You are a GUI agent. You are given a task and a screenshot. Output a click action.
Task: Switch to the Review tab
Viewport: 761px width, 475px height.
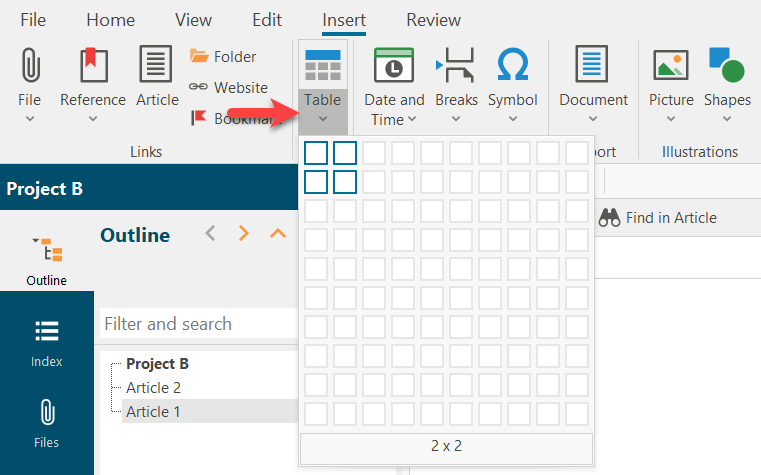433,20
